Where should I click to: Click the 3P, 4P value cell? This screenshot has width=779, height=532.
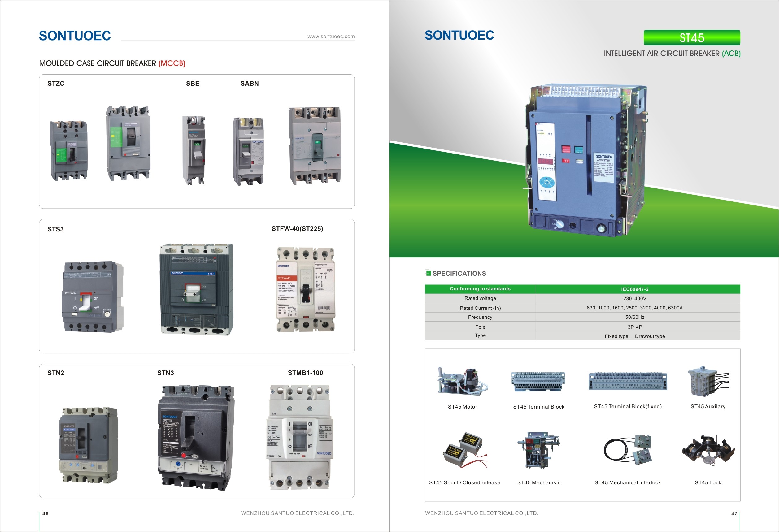pos(638,327)
